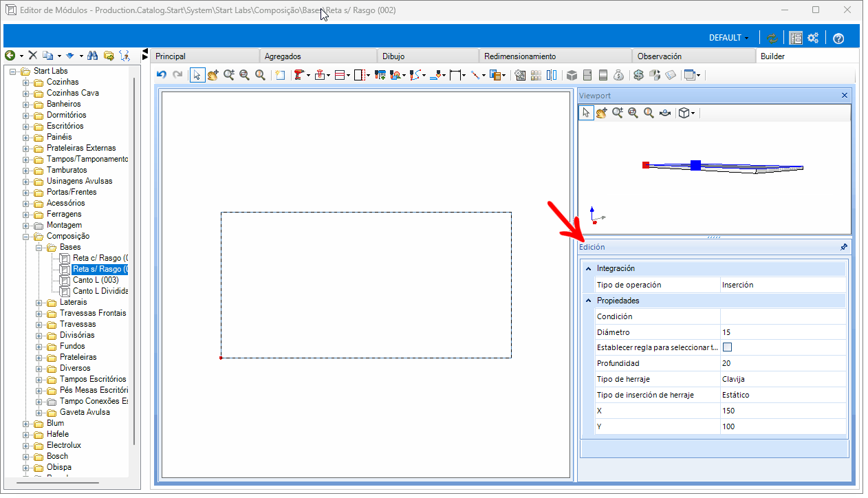Close the Viewport panel
The height and width of the screenshot is (498, 868).
click(x=845, y=96)
